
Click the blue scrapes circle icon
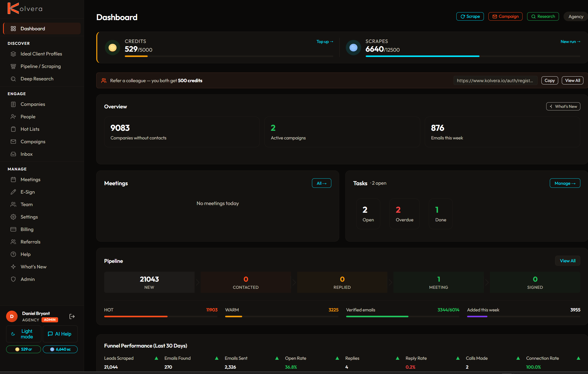click(353, 48)
